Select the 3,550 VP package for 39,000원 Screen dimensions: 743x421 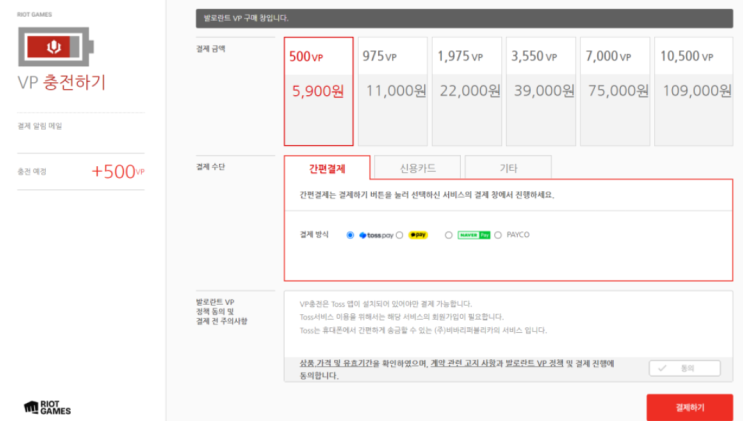(541, 91)
